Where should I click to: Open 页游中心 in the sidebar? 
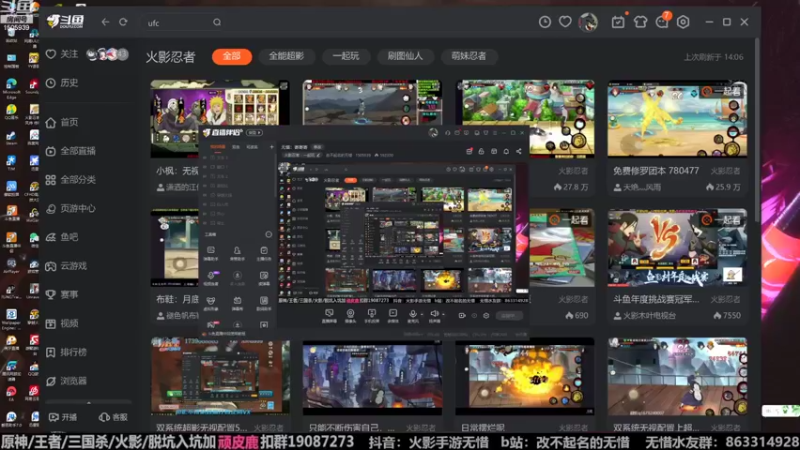click(x=71, y=208)
